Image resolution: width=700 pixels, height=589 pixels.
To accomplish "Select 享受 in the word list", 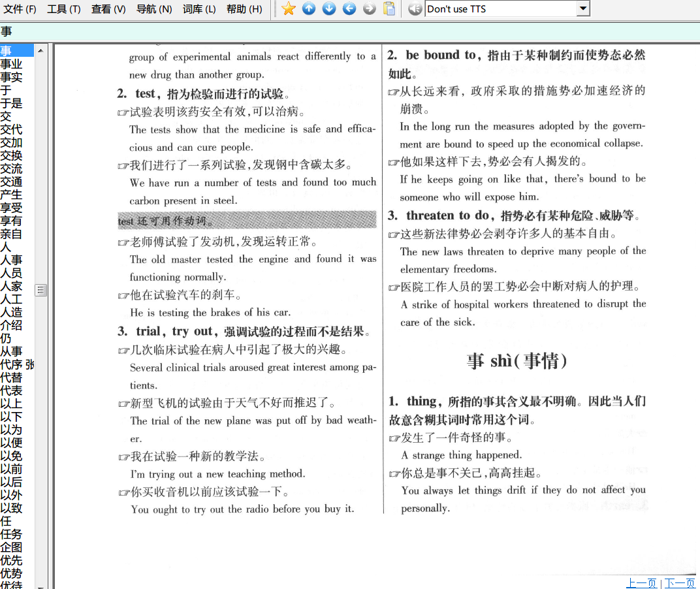I will coord(11,208).
